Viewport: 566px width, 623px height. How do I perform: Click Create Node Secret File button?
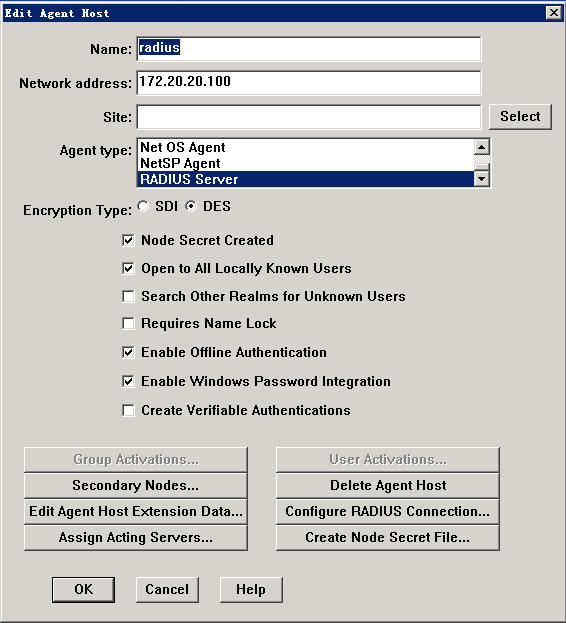tap(388, 538)
